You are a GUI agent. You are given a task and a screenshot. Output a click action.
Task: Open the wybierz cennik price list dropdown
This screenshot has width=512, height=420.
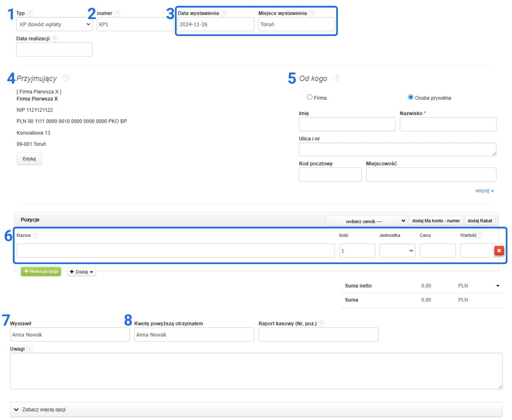[366, 221]
